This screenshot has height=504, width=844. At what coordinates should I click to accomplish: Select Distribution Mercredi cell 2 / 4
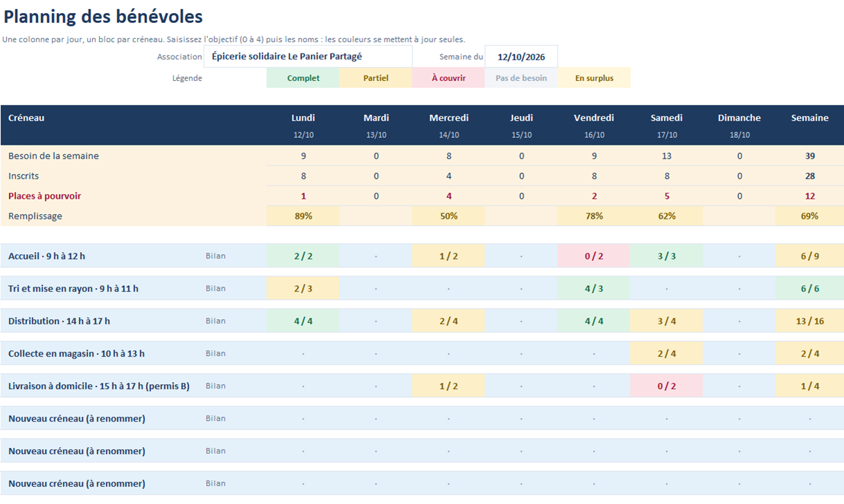click(x=448, y=321)
